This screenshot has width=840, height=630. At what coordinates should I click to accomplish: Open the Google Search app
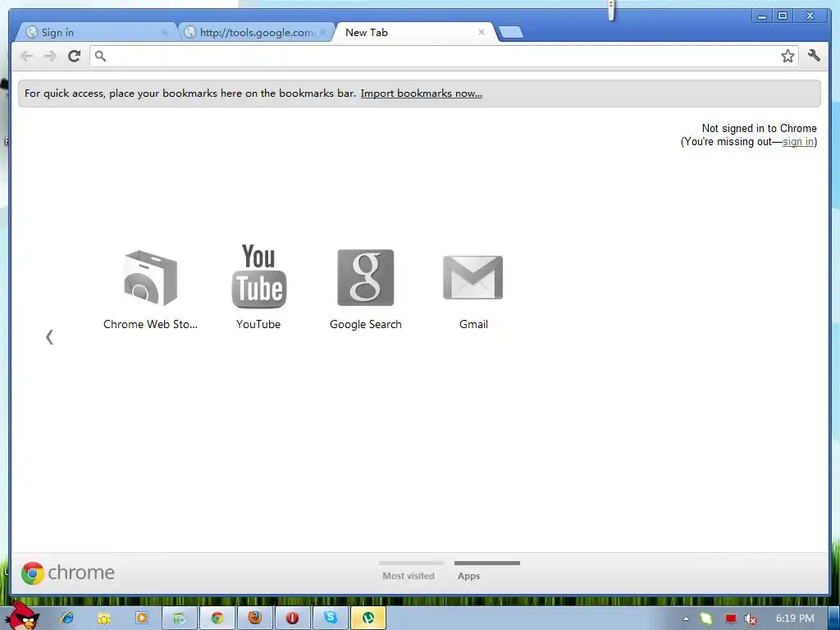coord(366,290)
